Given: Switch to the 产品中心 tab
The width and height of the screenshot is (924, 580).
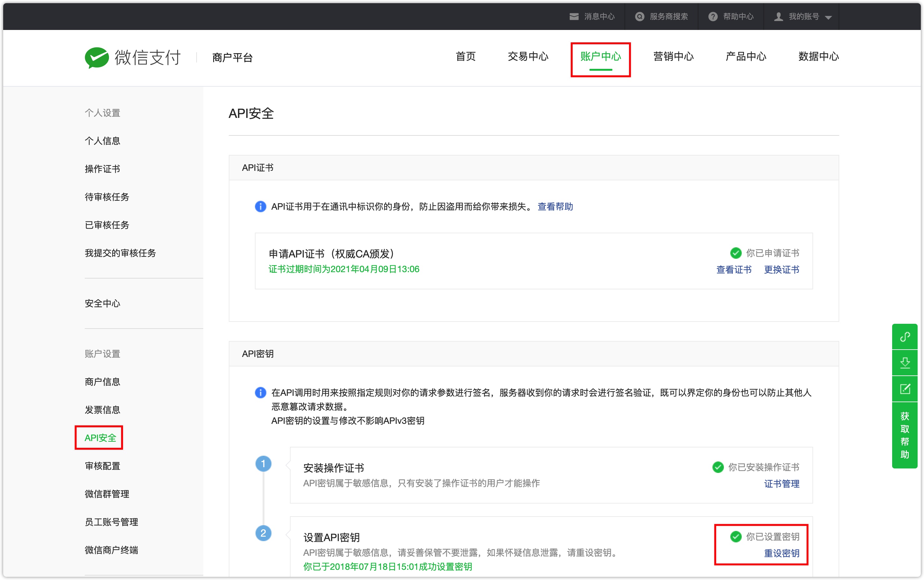Looking at the screenshot, I should point(746,56).
